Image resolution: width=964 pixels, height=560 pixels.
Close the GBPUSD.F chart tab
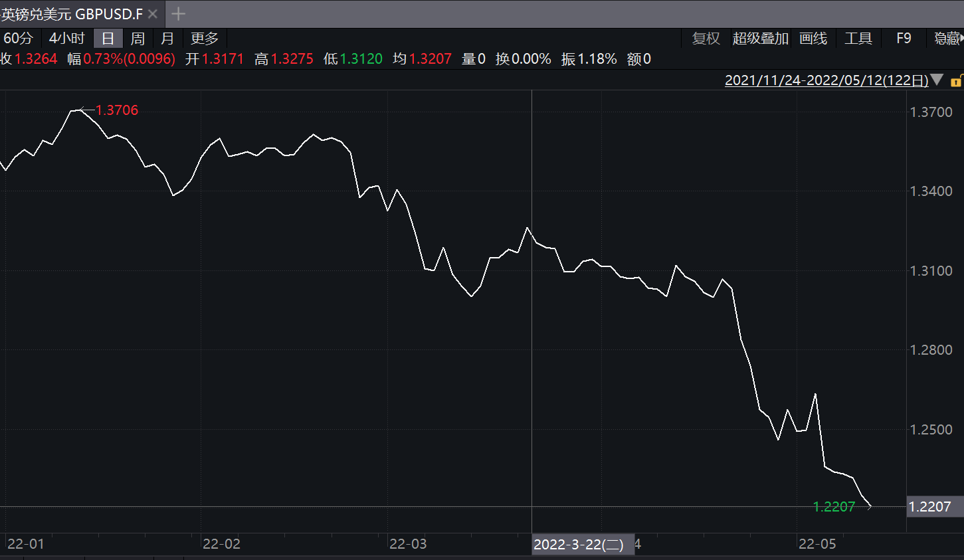(153, 14)
